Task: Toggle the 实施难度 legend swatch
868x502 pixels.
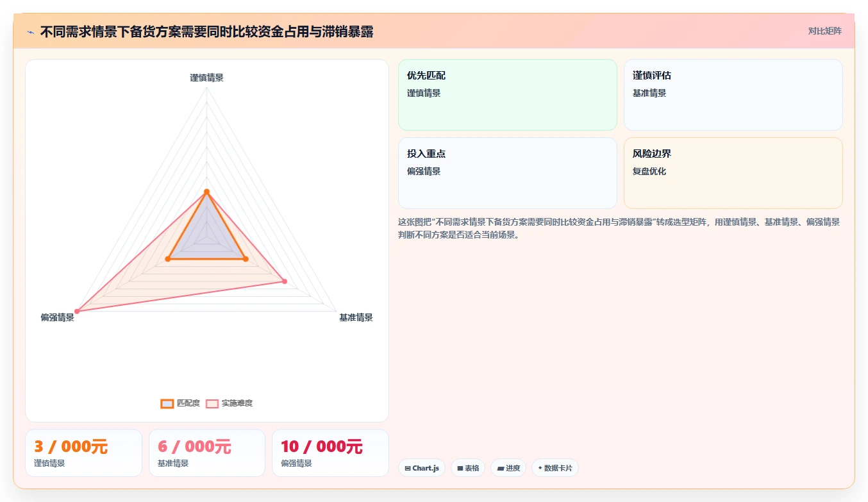Action: click(x=212, y=403)
